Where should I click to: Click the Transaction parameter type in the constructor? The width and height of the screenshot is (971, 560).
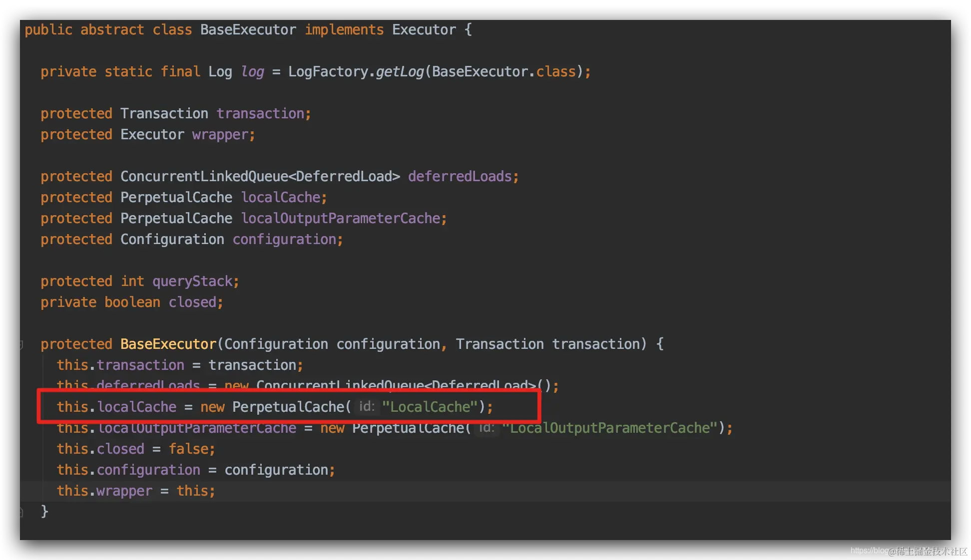click(x=499, y=344)
